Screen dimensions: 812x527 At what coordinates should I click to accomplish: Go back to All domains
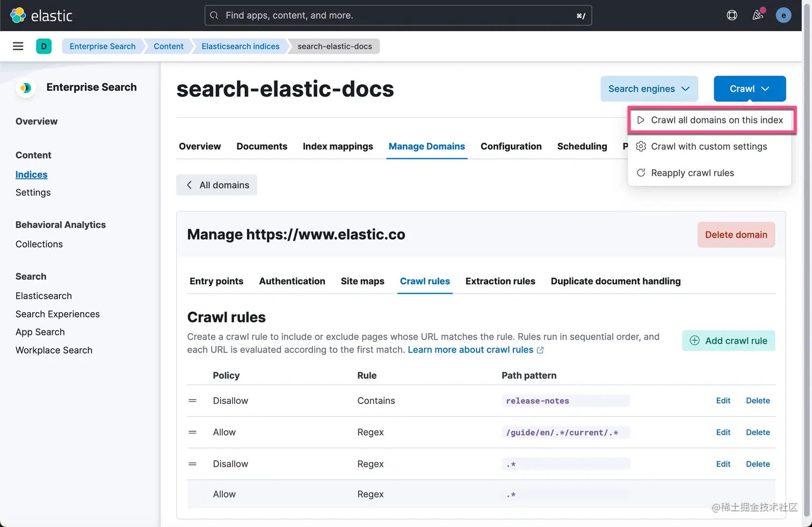216,185
